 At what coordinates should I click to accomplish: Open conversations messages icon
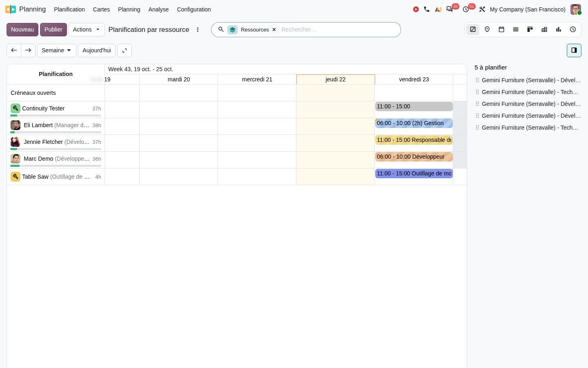coord(450,9)
